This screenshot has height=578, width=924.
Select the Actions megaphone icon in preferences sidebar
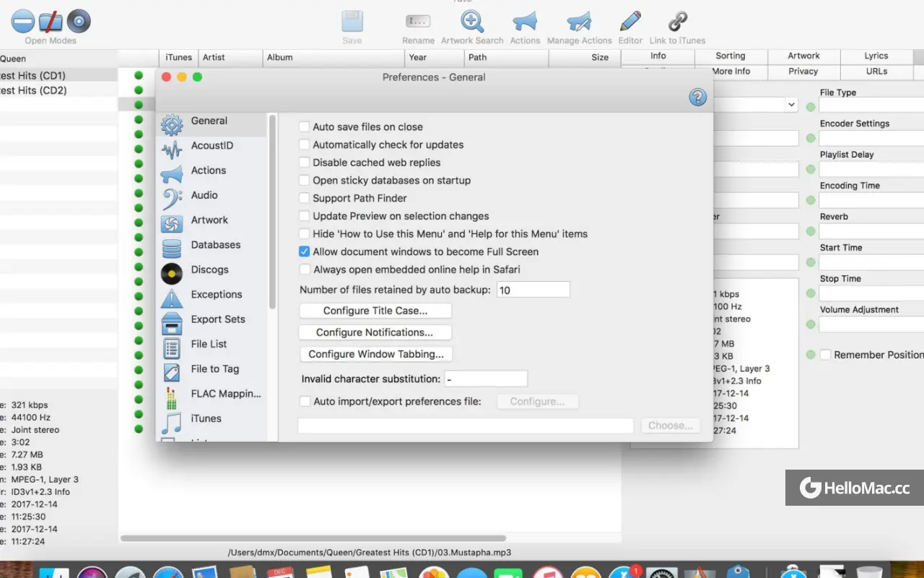coord(172,174)
